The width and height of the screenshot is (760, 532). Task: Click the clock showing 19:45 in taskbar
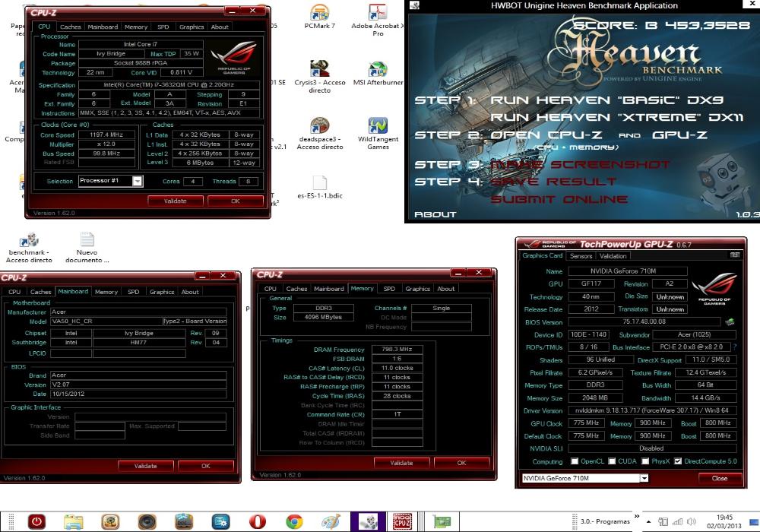click(x=724, y=517)
